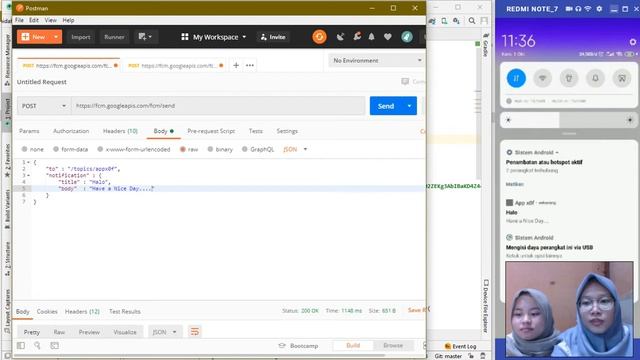Open find and replace icon in status bar
The width and height of the screenshot is (640, 360).
point(37,346)
